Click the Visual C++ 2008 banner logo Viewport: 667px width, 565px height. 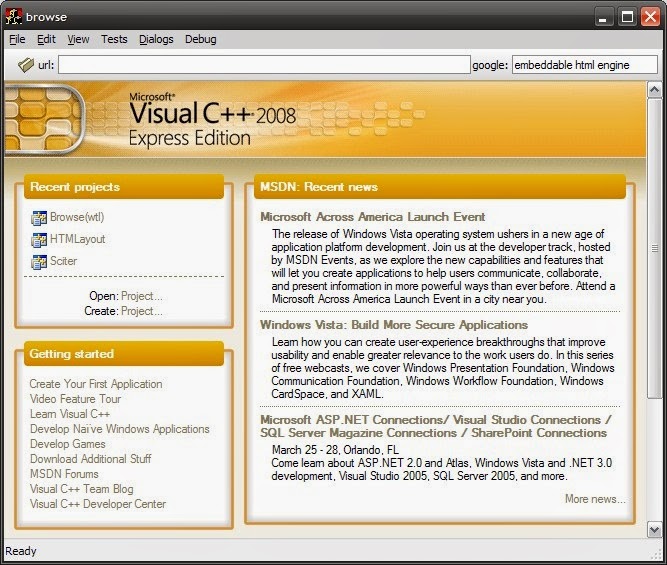pos(212,120)
